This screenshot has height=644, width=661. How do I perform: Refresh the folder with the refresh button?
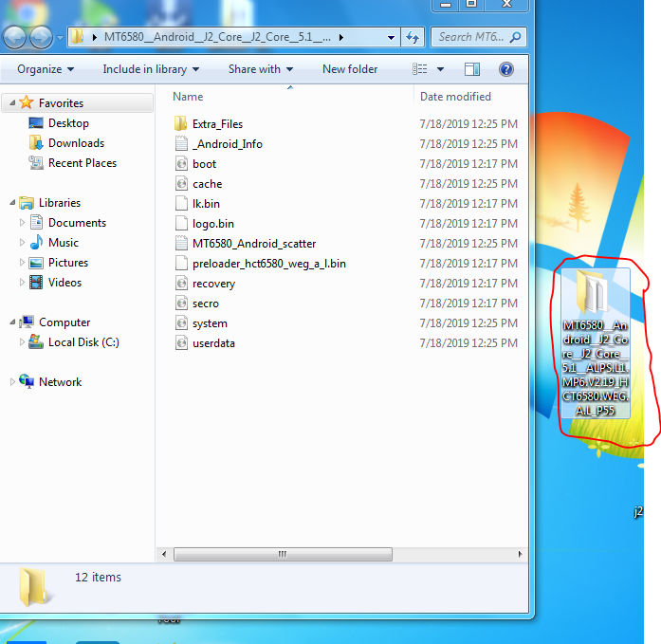tap(413, 38)
